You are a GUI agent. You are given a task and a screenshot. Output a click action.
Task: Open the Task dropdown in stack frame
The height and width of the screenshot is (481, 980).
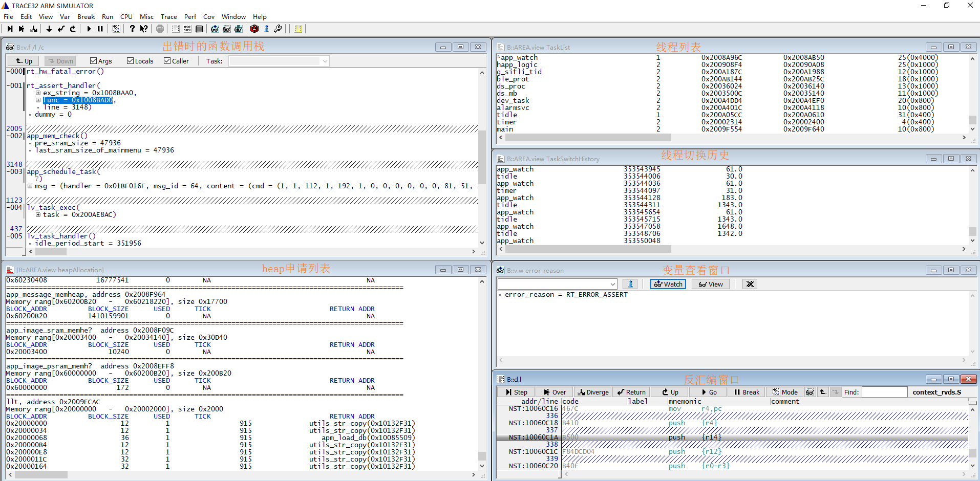[x=325, y=61]
